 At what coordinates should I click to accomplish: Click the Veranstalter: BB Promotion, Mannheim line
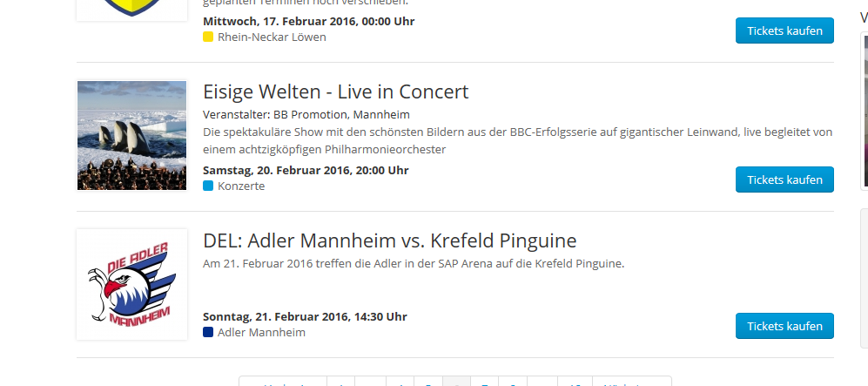pyautogui.click(x=306, y=114)
